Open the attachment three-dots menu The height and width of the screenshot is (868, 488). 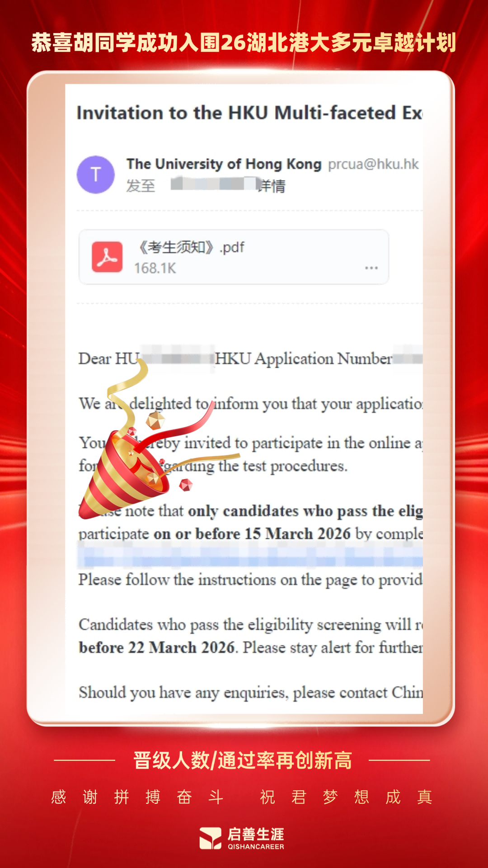click(371, 268)
